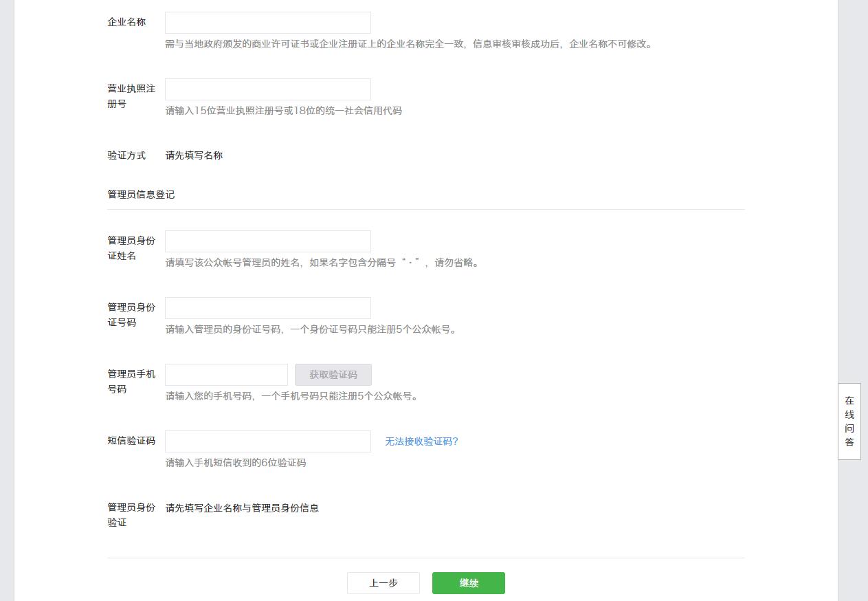868x601 pixels.
Task: Click the green 继续 button
Action: point(468,583)
